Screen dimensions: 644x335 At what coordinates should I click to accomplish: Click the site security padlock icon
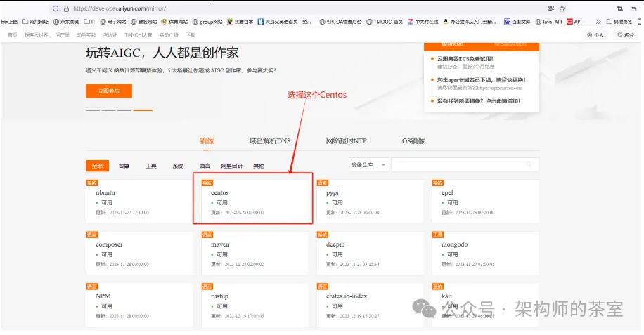pos(66,8)
